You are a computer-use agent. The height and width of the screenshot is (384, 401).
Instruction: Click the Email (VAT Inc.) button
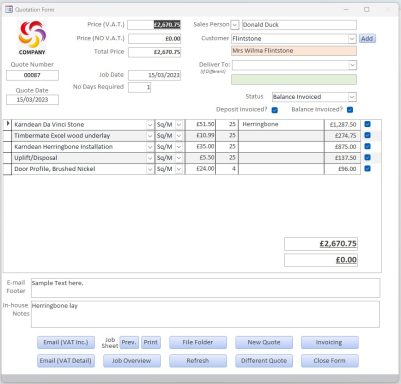coord(66,342)
